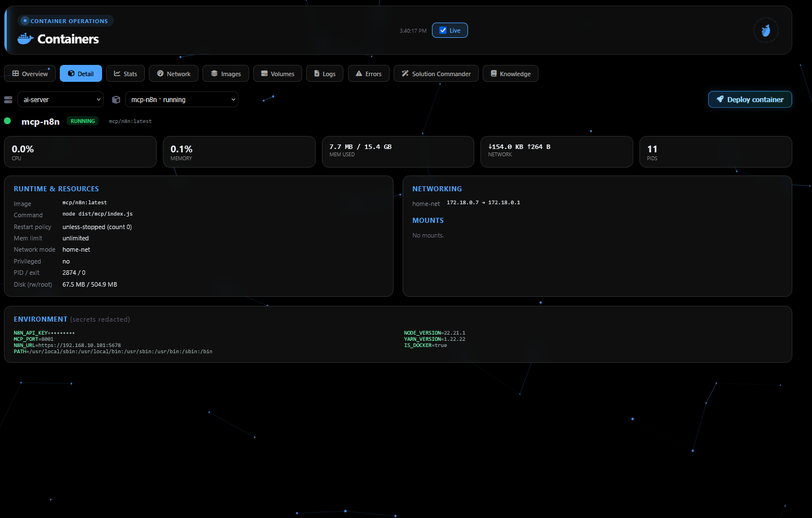Click the Docker whale icon beside Containers
Image resolution: width=812 pixels, height=518 pixels.
(25, 39)
